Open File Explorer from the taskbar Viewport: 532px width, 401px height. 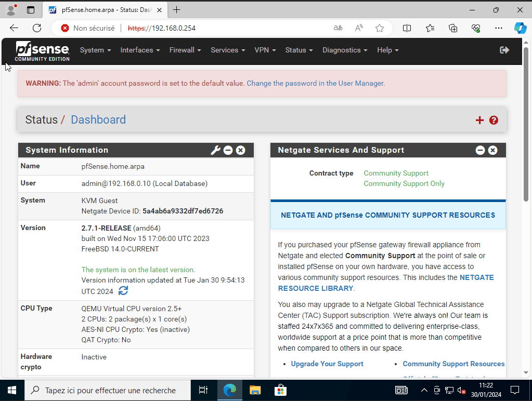[x=255, y=390]
